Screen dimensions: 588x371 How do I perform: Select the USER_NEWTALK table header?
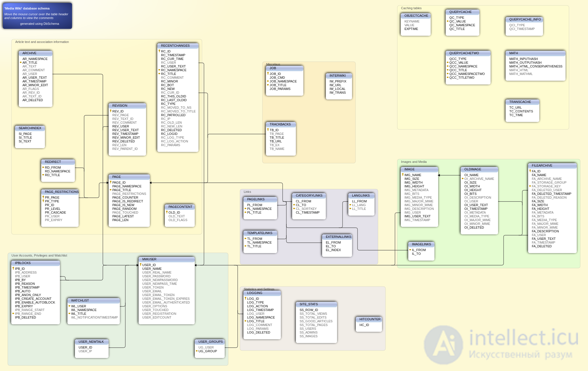pyautogui.click(x=92, y=342)
